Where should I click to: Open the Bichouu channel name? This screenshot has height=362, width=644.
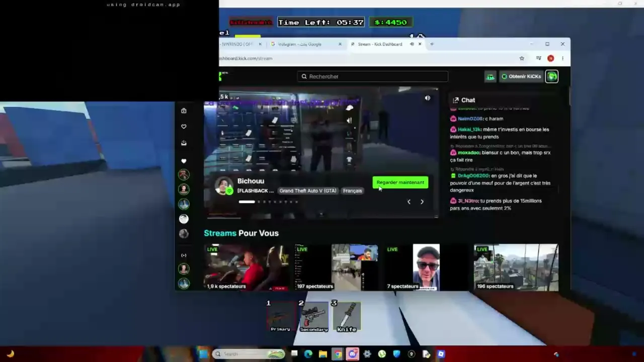click(251, 181)
